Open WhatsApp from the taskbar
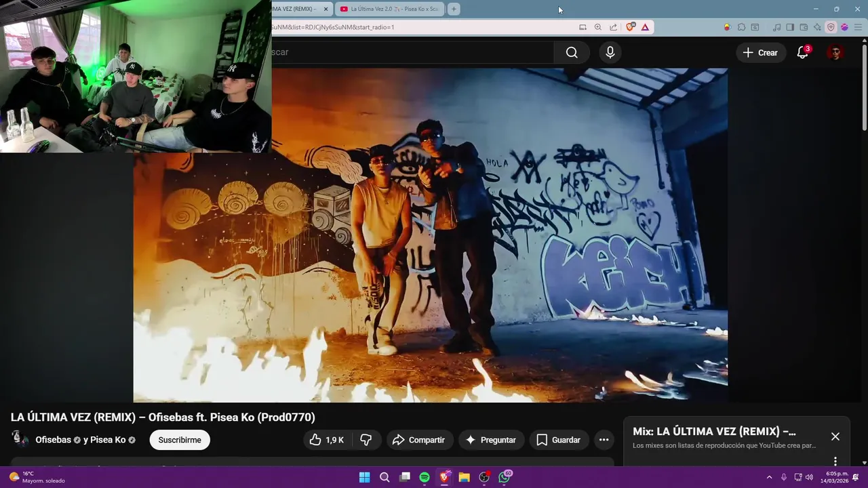868x488 pixels. pos(504,477)
